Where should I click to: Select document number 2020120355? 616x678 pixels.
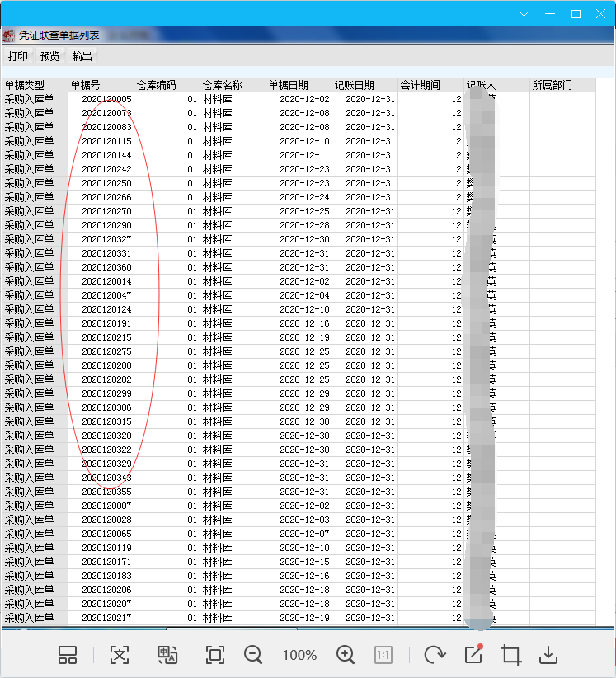[x=106, y=492]
